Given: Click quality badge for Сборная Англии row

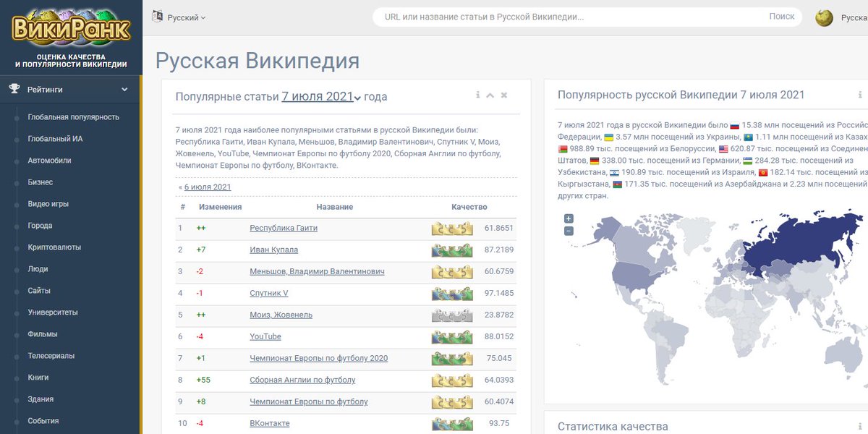Looking at the screenshot, I should (x=452, y=380).
